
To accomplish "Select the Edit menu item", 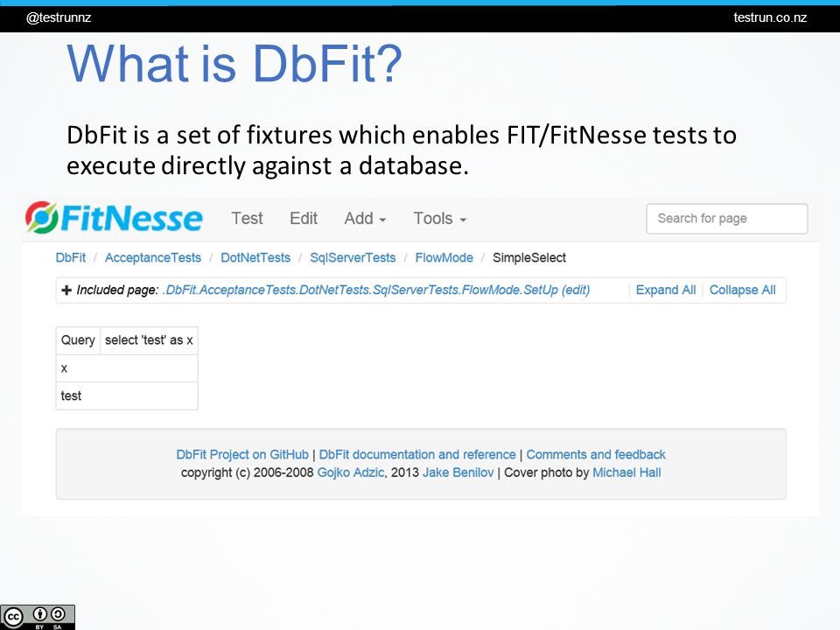I will pyautogui.click(x=304, y=219).
